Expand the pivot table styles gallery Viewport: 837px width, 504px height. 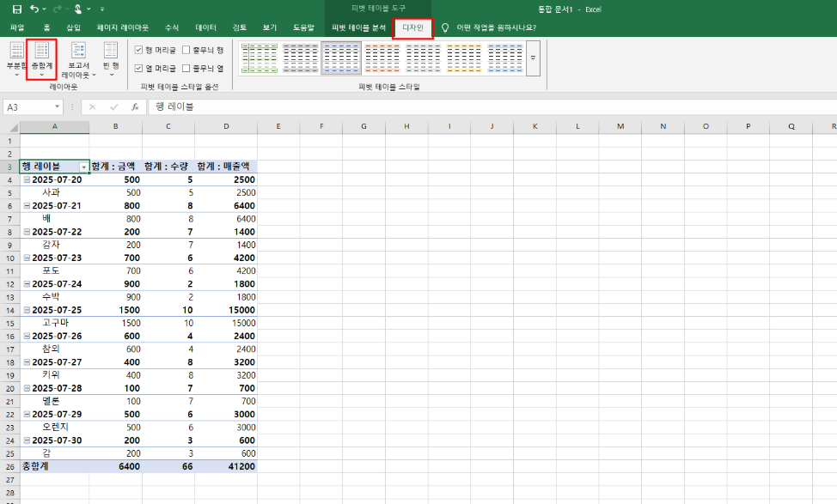coord(533,58)
